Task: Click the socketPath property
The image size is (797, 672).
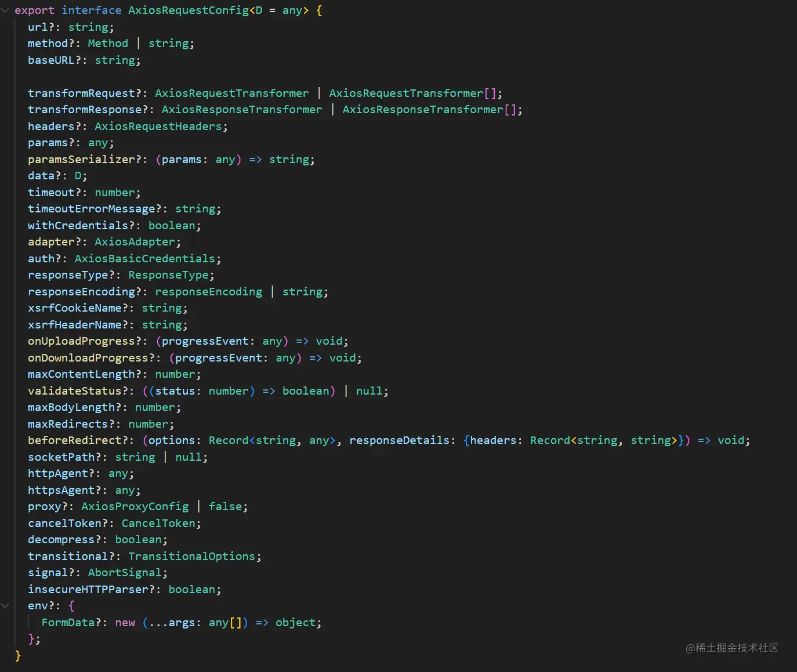Action: pos(61,457)
